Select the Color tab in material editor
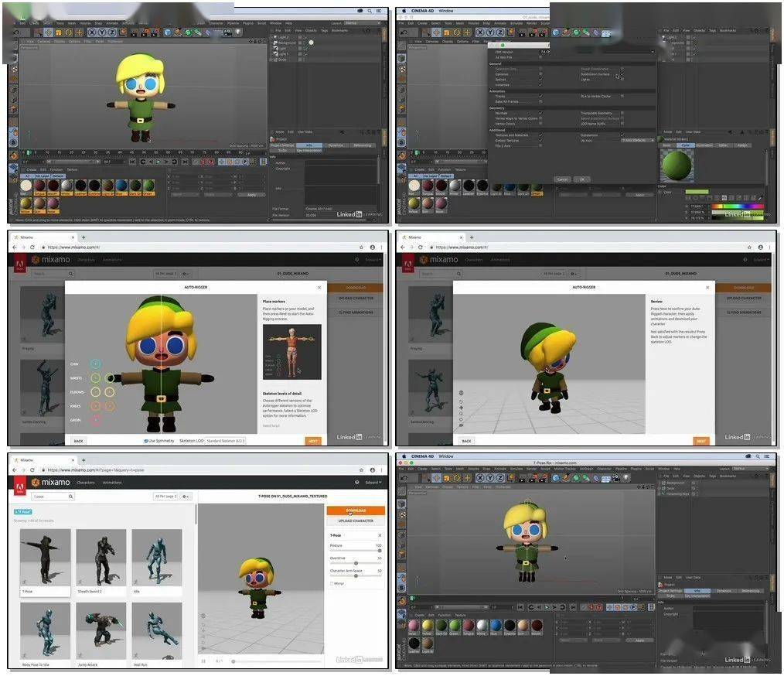 point(686,145)
